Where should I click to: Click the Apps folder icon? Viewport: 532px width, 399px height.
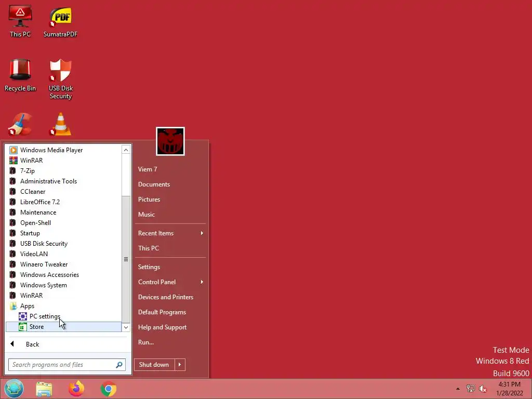13,306
